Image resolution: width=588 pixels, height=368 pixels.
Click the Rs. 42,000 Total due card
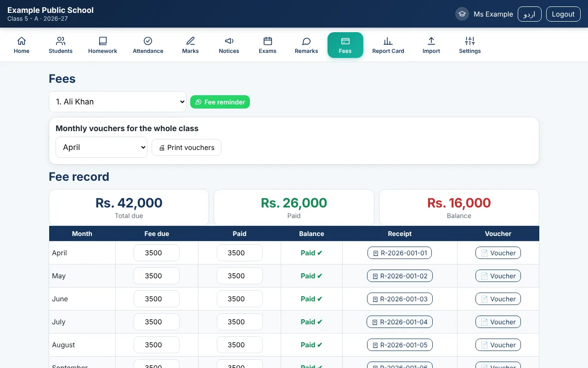(x=129, y=207)
